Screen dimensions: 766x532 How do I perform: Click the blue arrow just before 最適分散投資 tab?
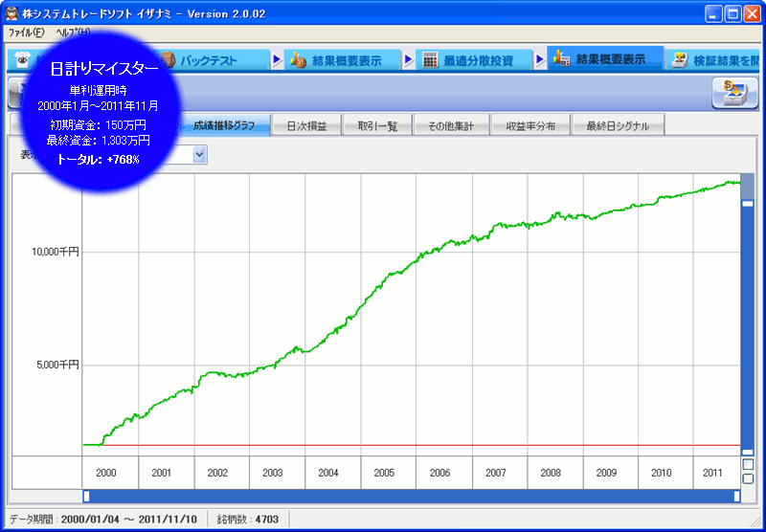tap(409, 60)
